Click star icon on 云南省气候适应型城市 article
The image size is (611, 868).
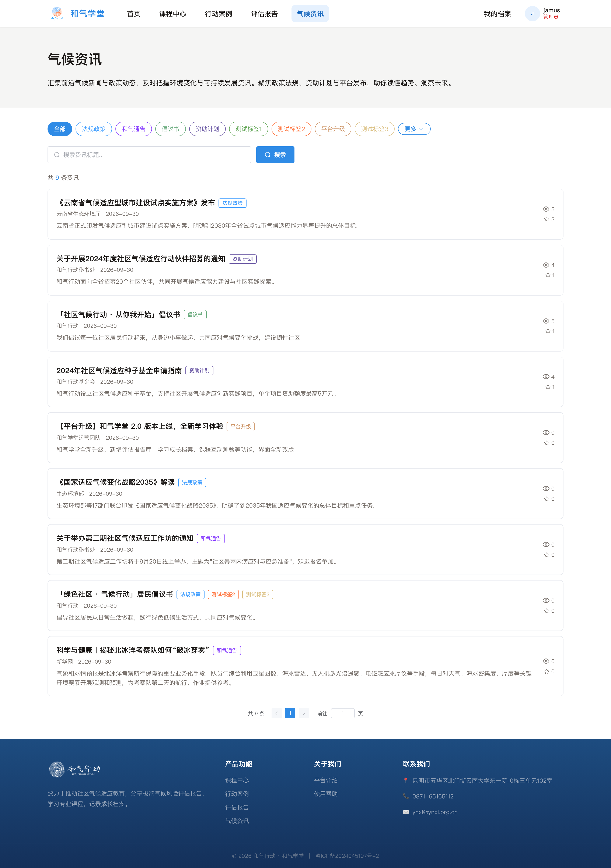(x=546, y=219)
